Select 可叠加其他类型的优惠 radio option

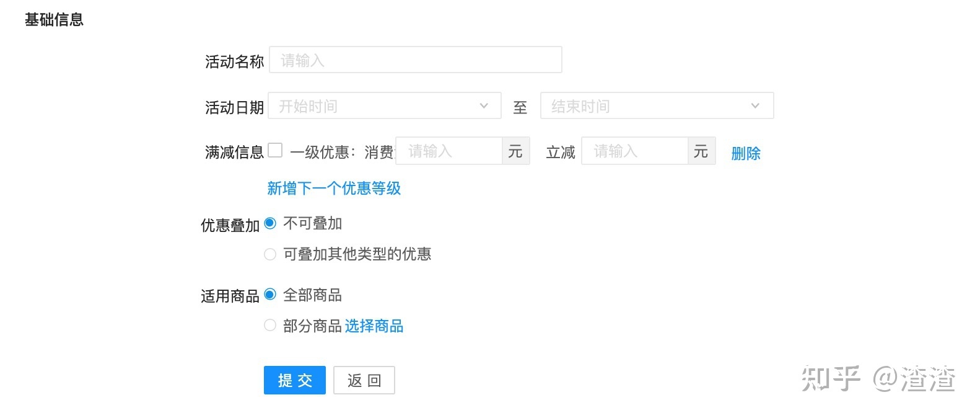coord(270,254)
